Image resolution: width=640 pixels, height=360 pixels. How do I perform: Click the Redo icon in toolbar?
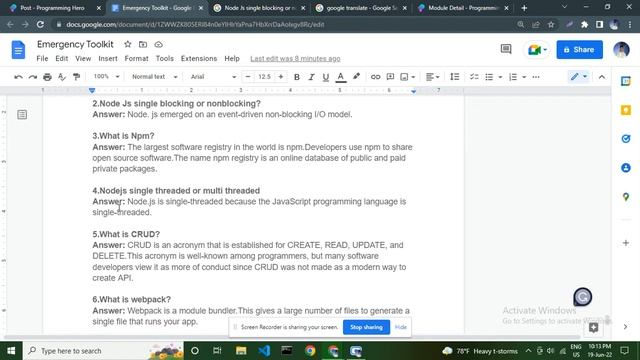click(x=33, y=77)
